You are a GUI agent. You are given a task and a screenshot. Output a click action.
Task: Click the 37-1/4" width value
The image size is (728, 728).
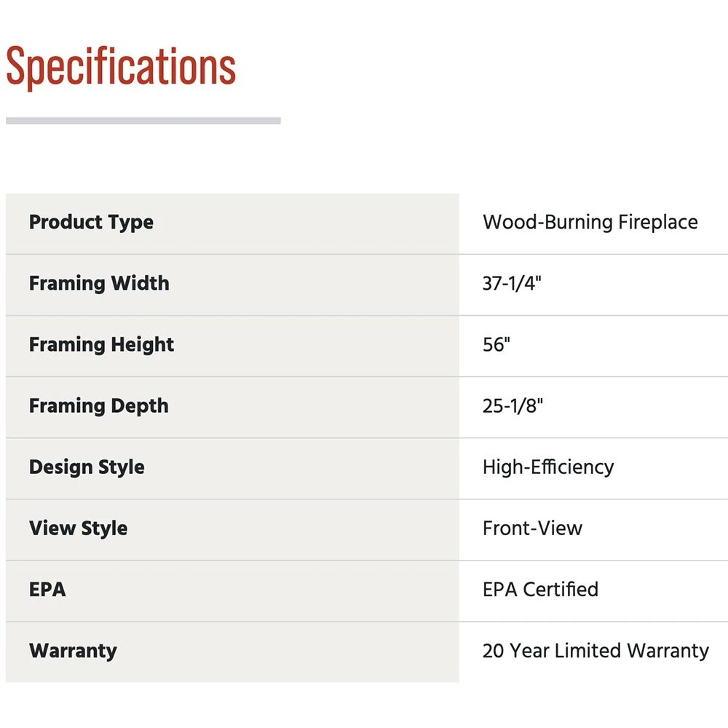(512, 283)
